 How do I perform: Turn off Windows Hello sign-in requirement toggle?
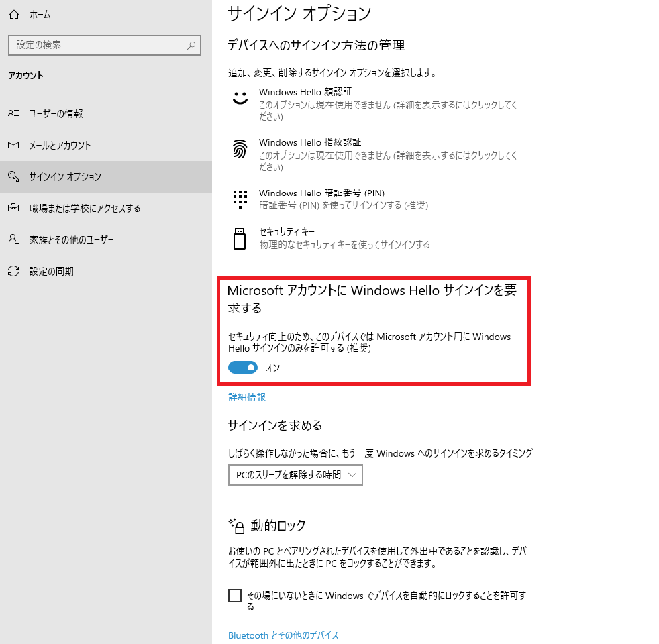pos(243,368)
